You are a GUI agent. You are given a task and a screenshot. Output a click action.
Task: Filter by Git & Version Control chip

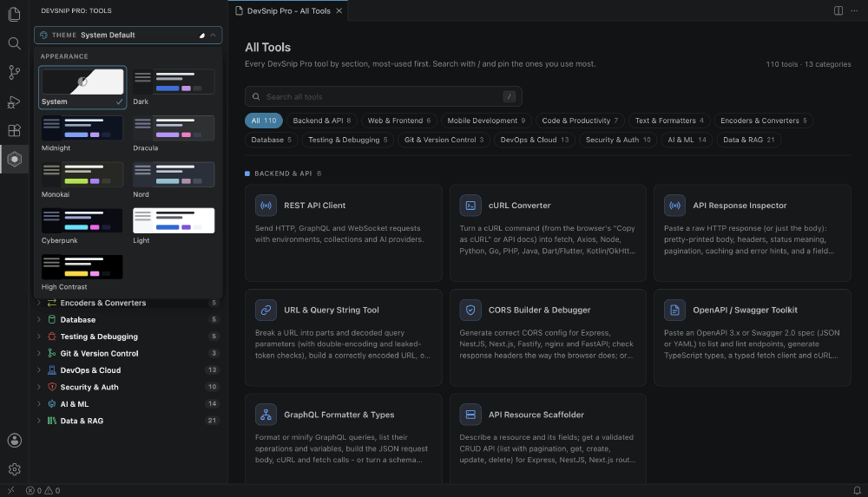444,140
